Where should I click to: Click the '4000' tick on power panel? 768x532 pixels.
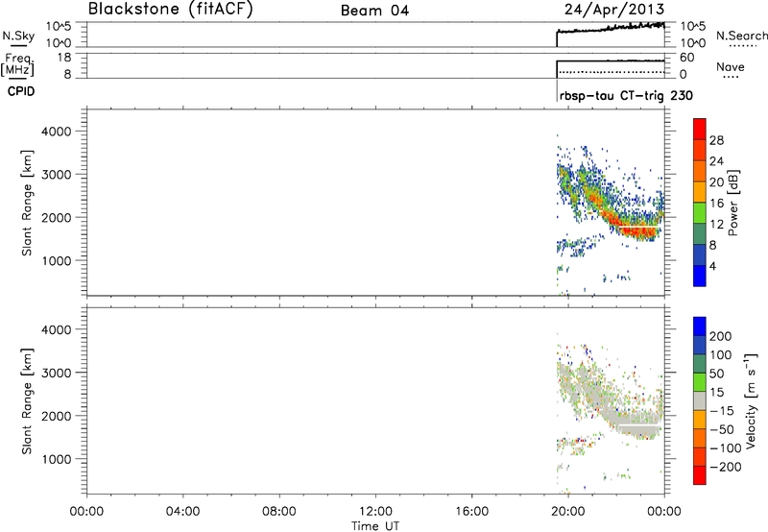[x=56, y=132]
